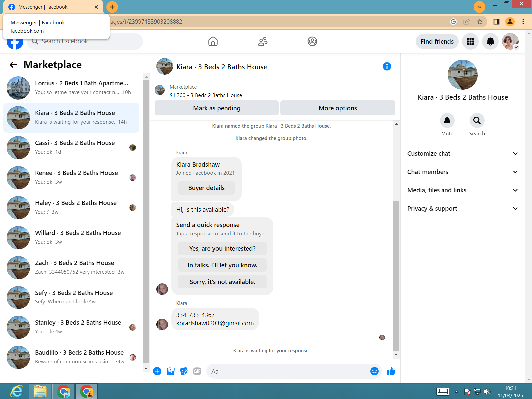Viewport: 532px width, 399px height.
Task: Open the Renee 3 Beds 2 Baths conversation
Action: click(x=71, y=178)
